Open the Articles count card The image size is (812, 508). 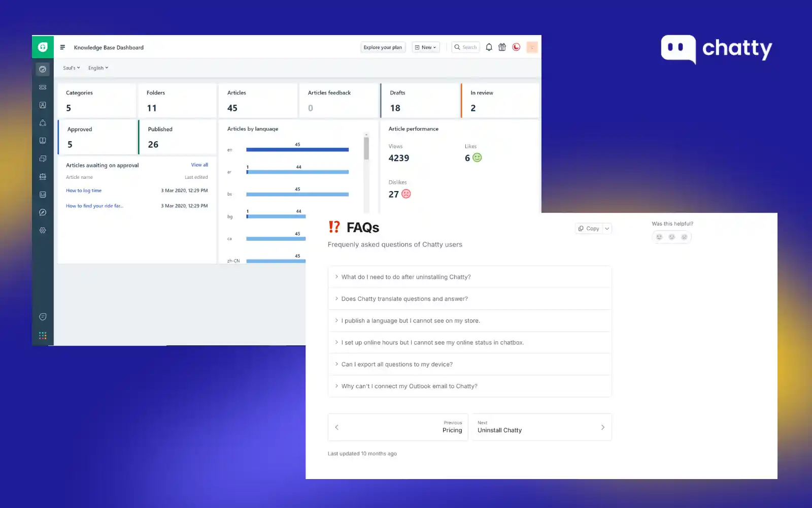click(x=258, y=101)
